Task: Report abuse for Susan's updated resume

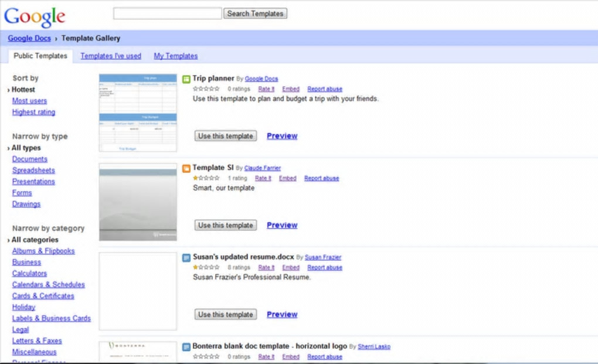Action: pos(325,267)
